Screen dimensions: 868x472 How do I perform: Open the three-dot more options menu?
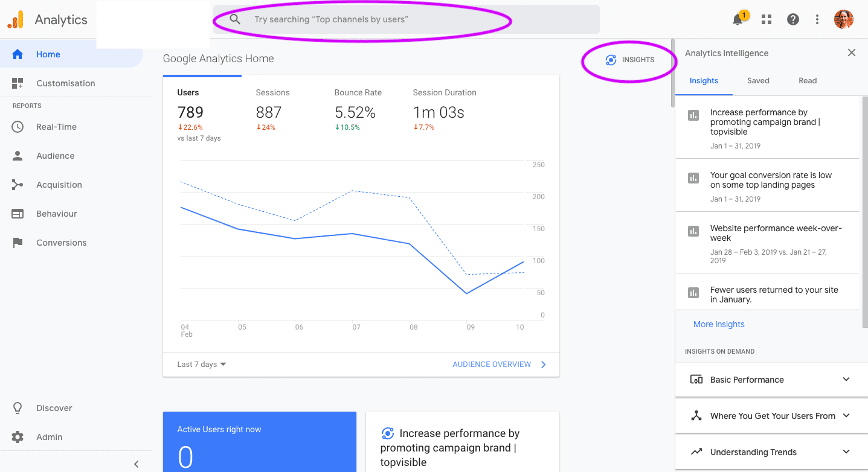817,19
